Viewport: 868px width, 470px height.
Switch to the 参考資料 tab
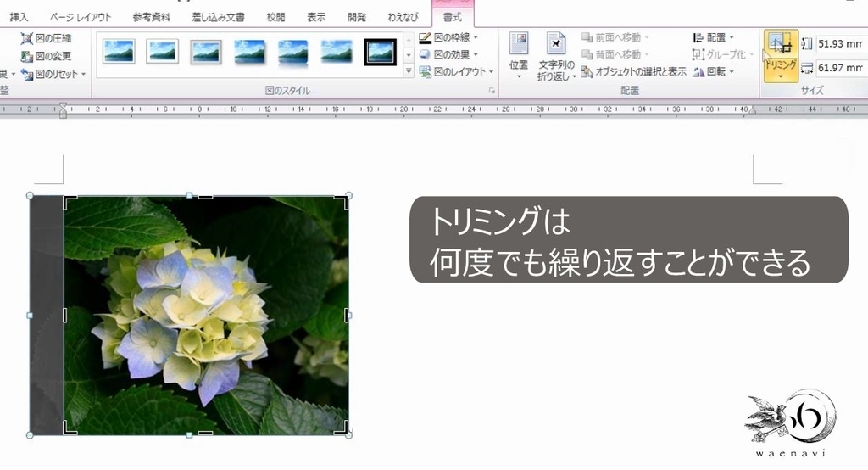tap(151, 17)
